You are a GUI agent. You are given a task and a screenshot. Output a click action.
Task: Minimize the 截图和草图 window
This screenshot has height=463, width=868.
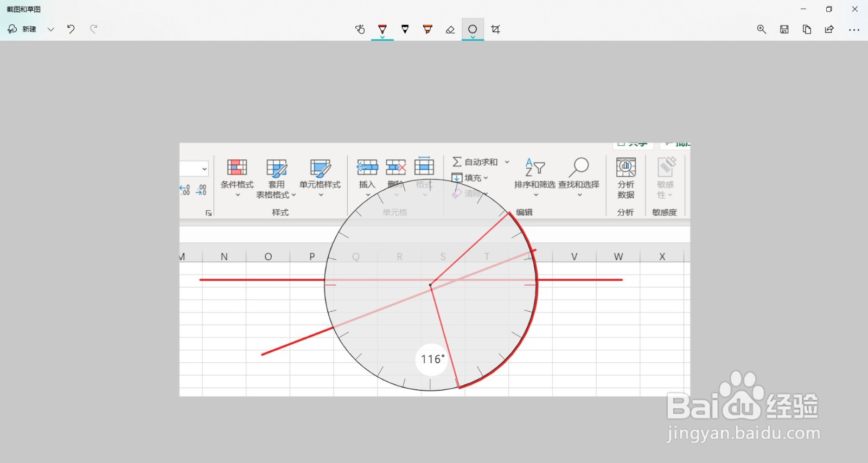pyautogui.click(x=803, y=9)
